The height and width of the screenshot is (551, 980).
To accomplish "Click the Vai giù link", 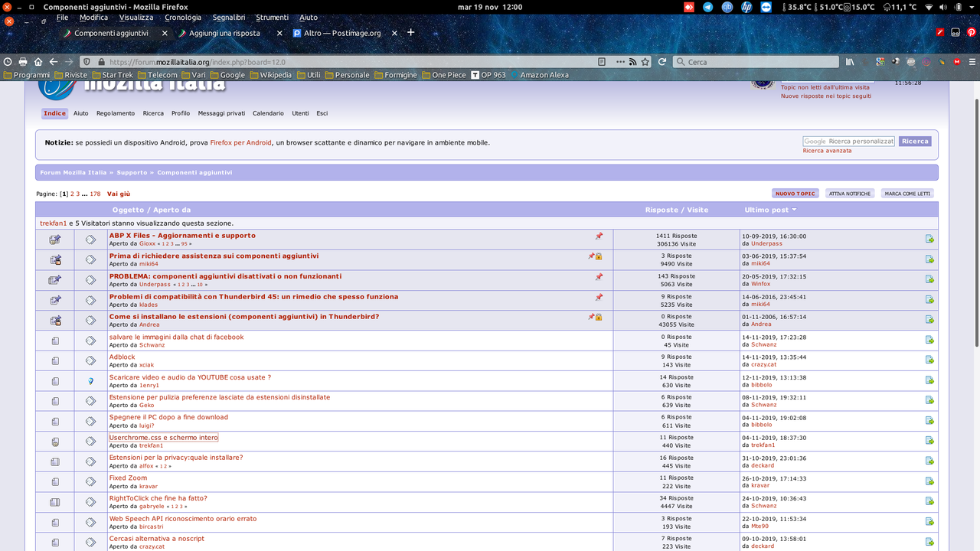I will [119, 194].
